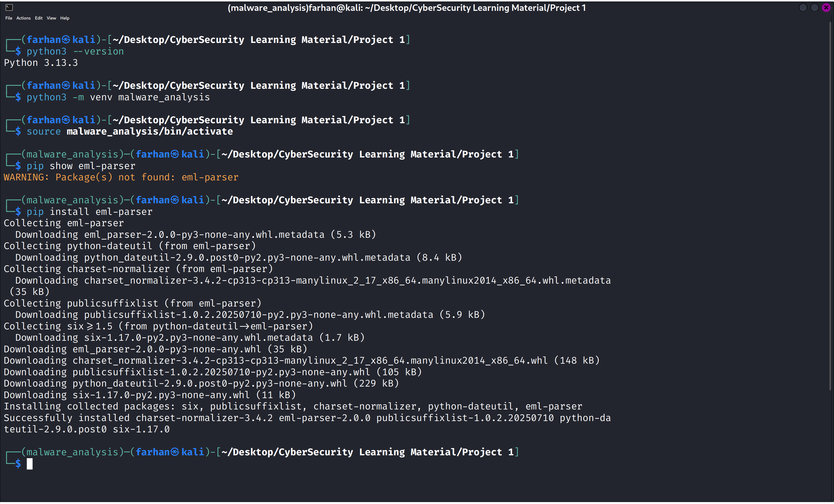Click the terminal icon in the title bar
The image size is (834, 504).
pyautogui.click(x=9, y=7)
